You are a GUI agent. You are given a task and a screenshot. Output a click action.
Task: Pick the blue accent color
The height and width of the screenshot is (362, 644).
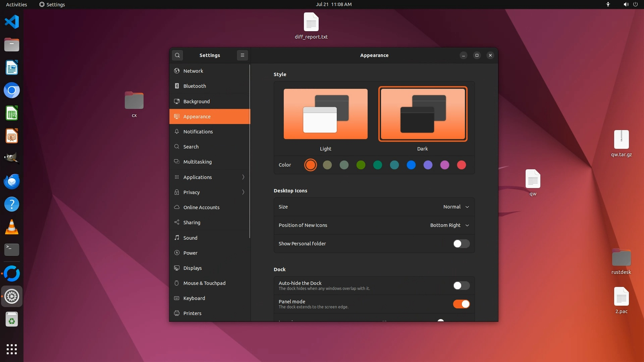pos(411,165)
